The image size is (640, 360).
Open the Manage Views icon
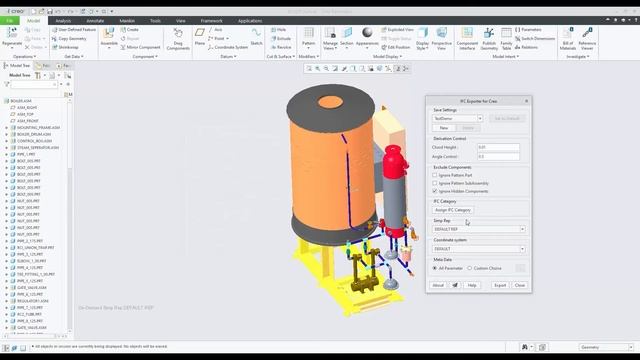330,33
